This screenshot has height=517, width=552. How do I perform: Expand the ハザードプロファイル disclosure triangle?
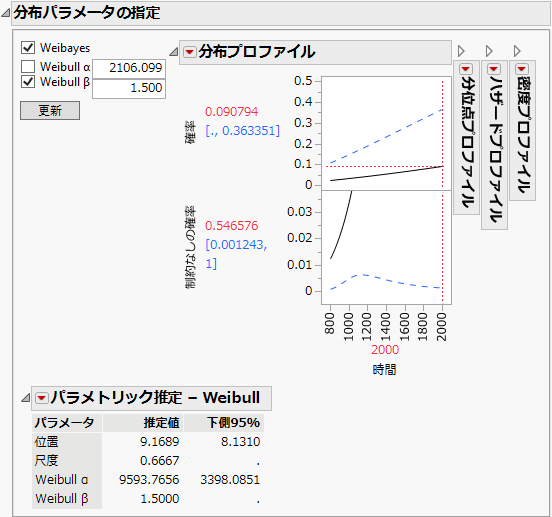[489, 51]
